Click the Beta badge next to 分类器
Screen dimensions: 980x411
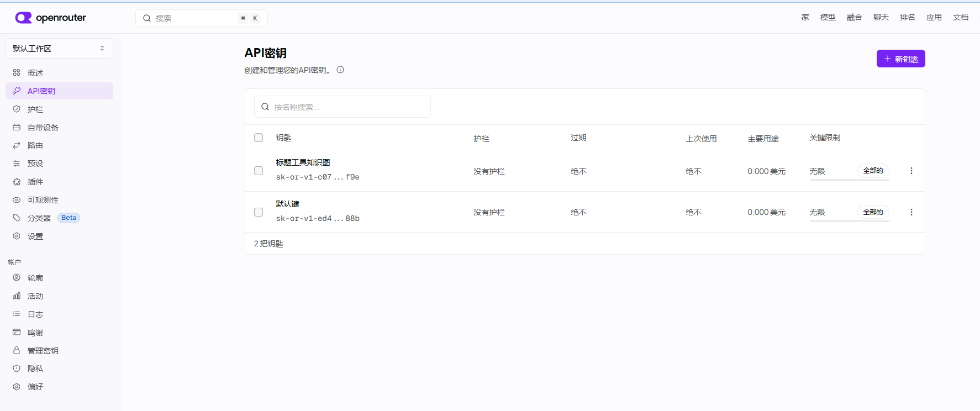tap(69, 218)
